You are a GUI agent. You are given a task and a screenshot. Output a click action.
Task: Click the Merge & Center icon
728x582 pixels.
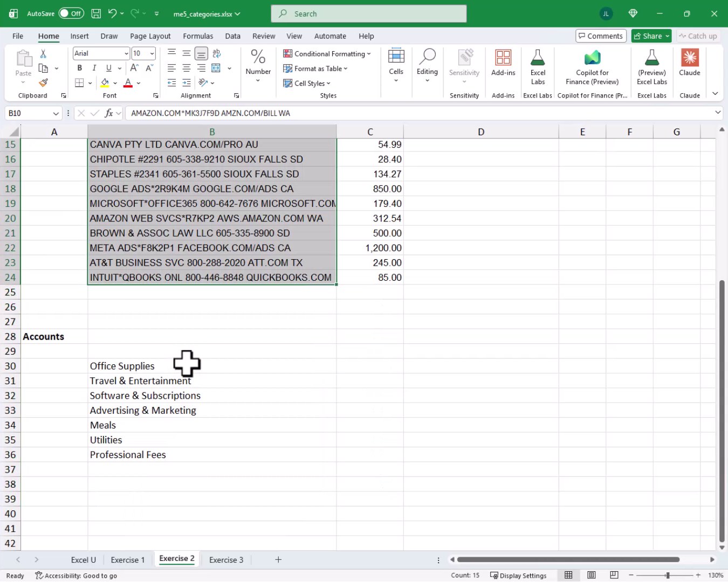216,68
